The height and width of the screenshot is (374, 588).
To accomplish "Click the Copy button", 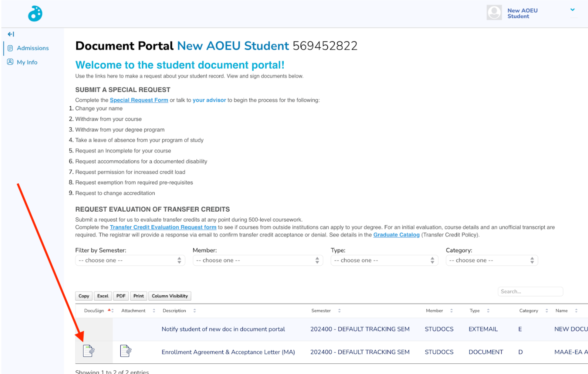I will pos(84,296).
